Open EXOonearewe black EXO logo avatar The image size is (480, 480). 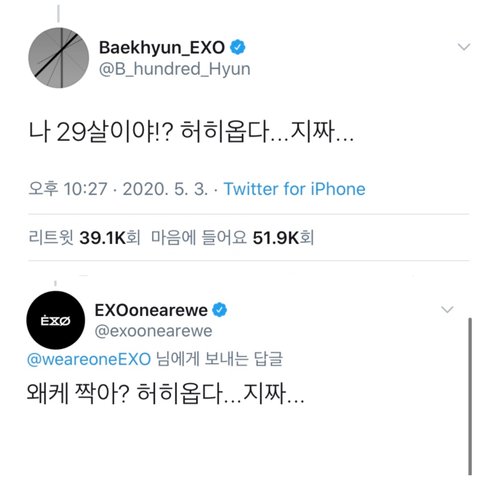click(56, 320)
